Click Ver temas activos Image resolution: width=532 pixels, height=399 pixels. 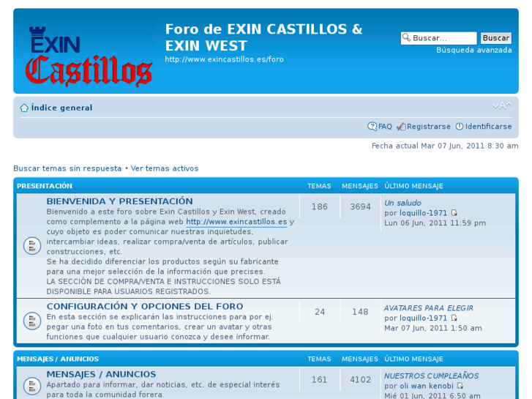(x=165, y=168)
